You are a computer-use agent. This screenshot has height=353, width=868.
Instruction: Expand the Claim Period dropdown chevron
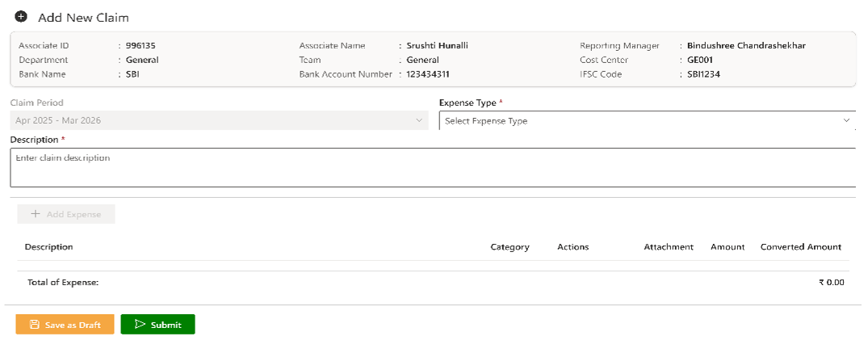coord(418,120)
